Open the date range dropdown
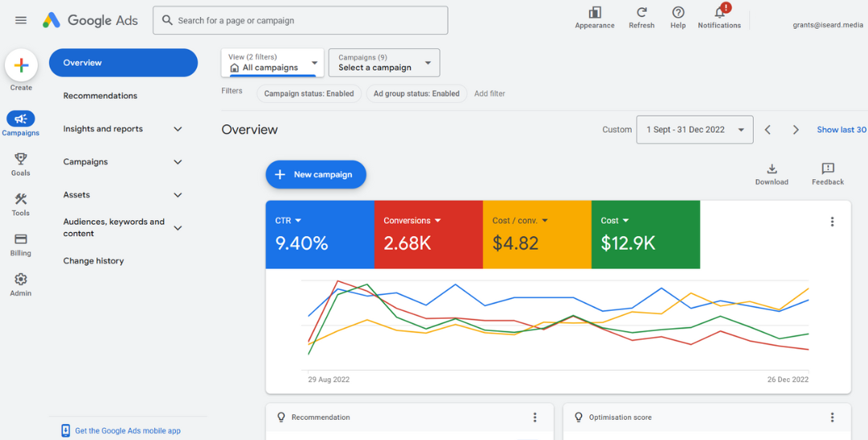868x440 pixels. pos(694,130)
